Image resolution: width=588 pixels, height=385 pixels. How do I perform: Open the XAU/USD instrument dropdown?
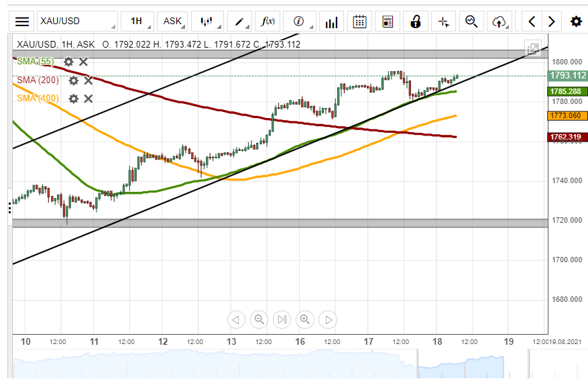tap(76, 21)
